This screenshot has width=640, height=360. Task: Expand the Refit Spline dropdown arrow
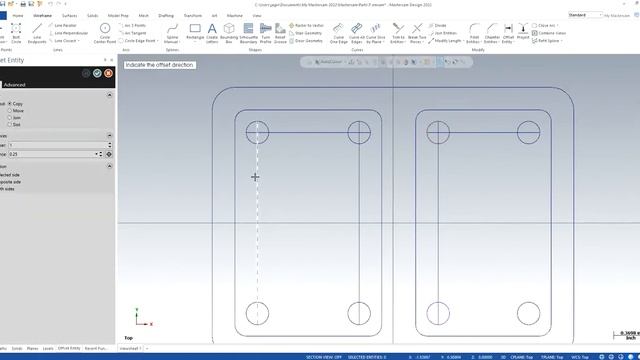pos(562,41)
